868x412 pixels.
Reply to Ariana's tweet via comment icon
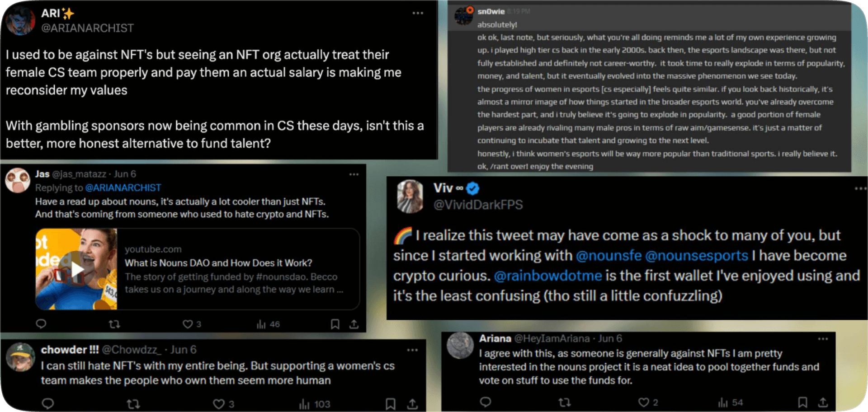(486, 402)
